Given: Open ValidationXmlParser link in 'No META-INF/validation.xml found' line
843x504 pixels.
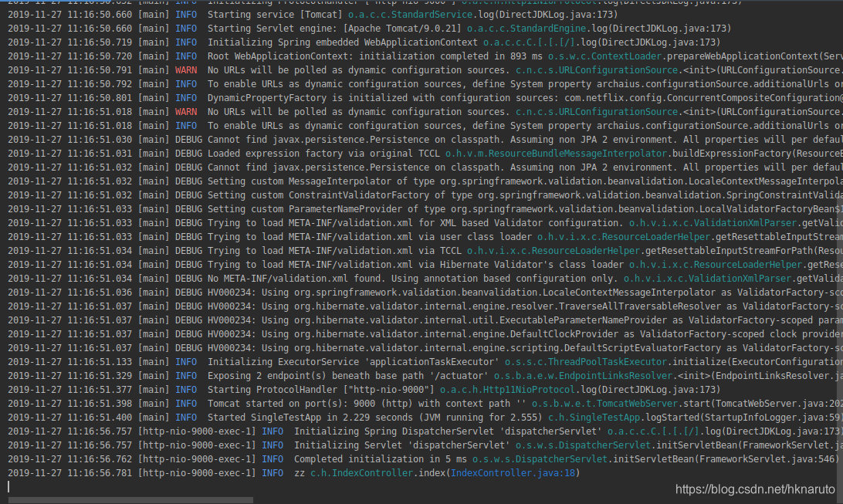Looking at the screenshot, I should click(707, 279).
